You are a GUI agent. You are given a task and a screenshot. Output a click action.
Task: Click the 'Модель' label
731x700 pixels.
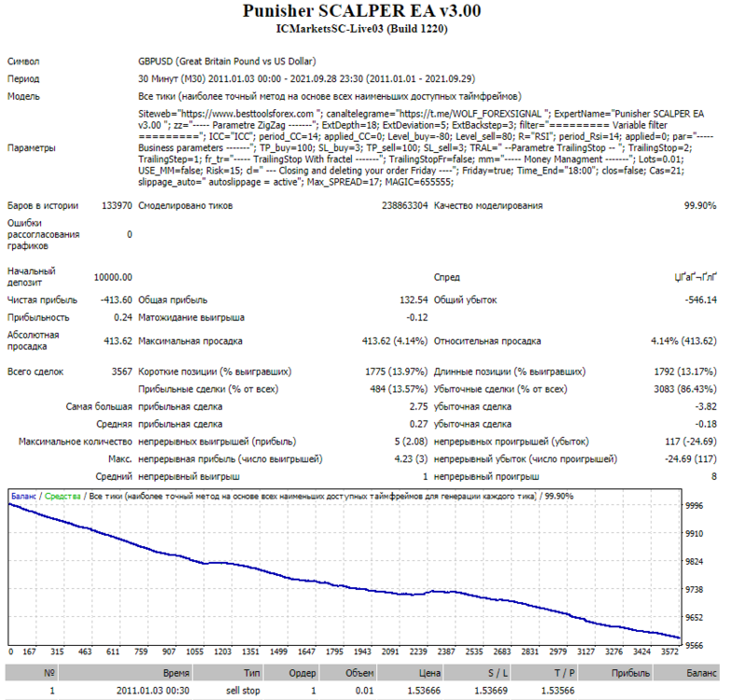pos(23,96)
